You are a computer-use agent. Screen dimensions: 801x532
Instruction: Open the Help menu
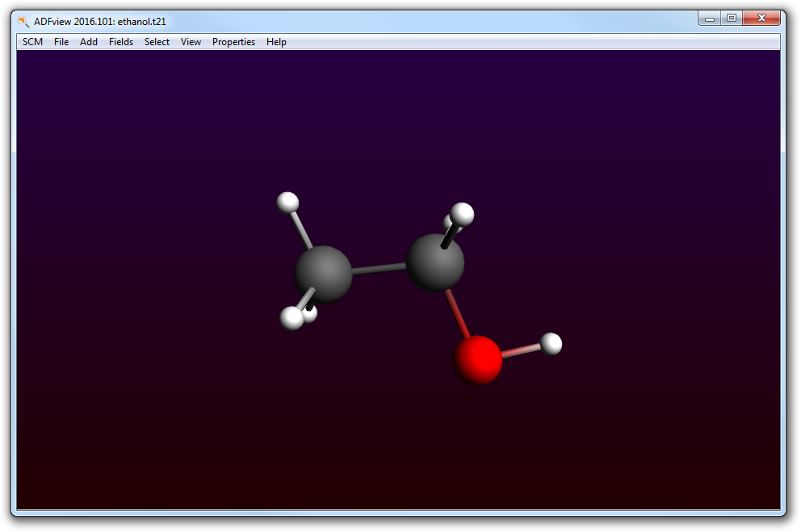(x=276, y=42)
